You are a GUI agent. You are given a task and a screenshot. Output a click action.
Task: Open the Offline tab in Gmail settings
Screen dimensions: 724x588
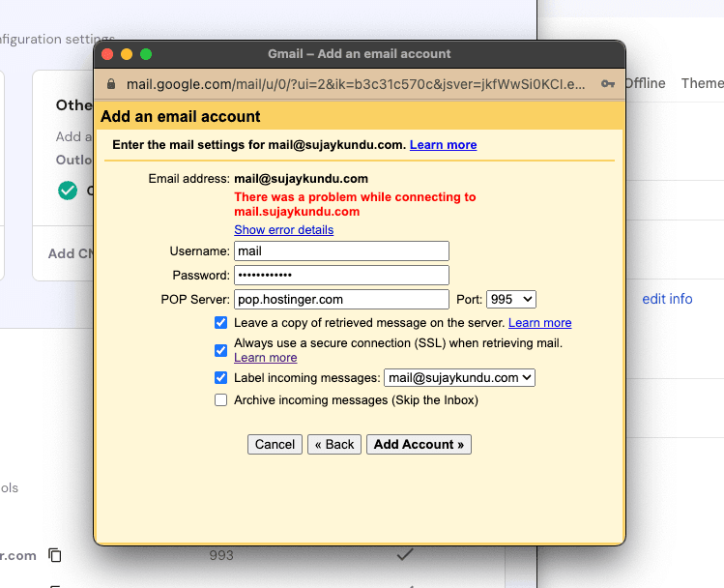(x=646, y=83)
